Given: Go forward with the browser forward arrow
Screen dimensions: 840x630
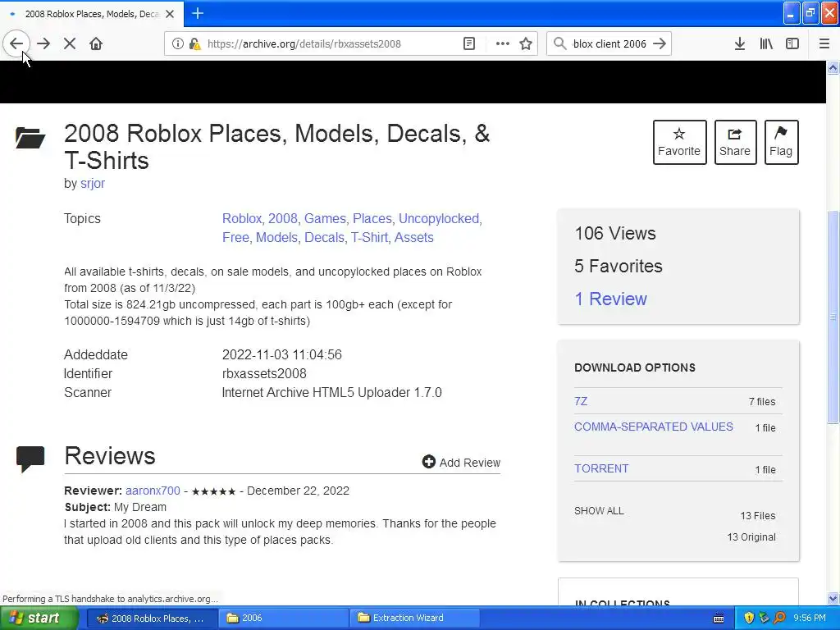Looking at the screenshot, I should (x=43, y=44).
